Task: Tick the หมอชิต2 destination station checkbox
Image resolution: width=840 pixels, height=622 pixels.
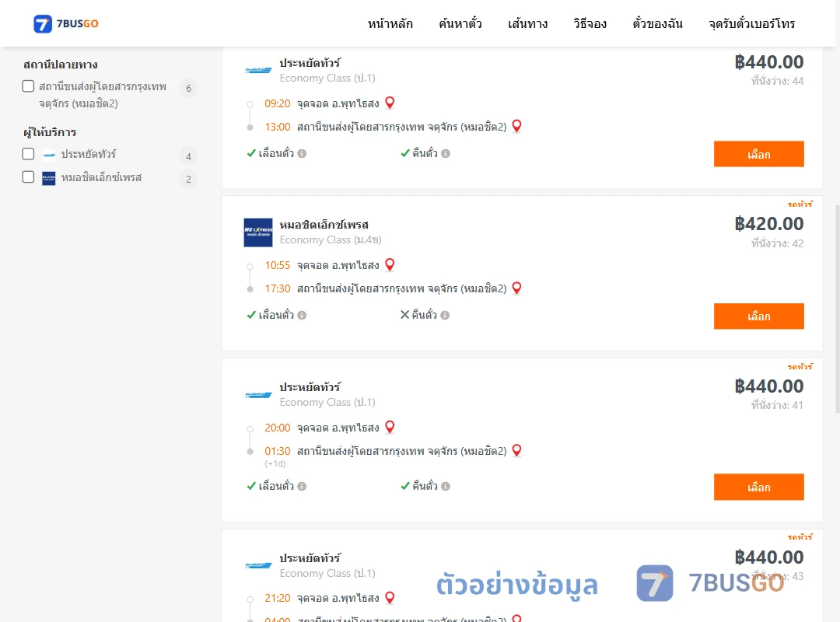Action: tap(29, 86)
